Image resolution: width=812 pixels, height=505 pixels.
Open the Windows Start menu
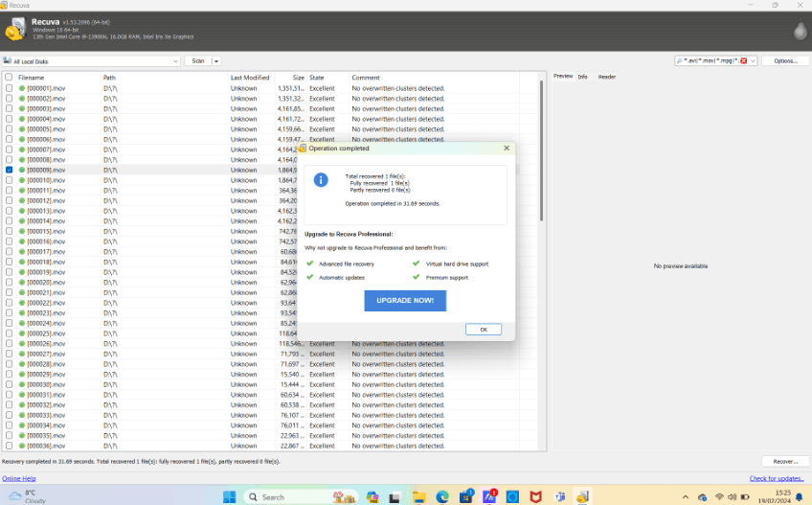click(230, 496)
